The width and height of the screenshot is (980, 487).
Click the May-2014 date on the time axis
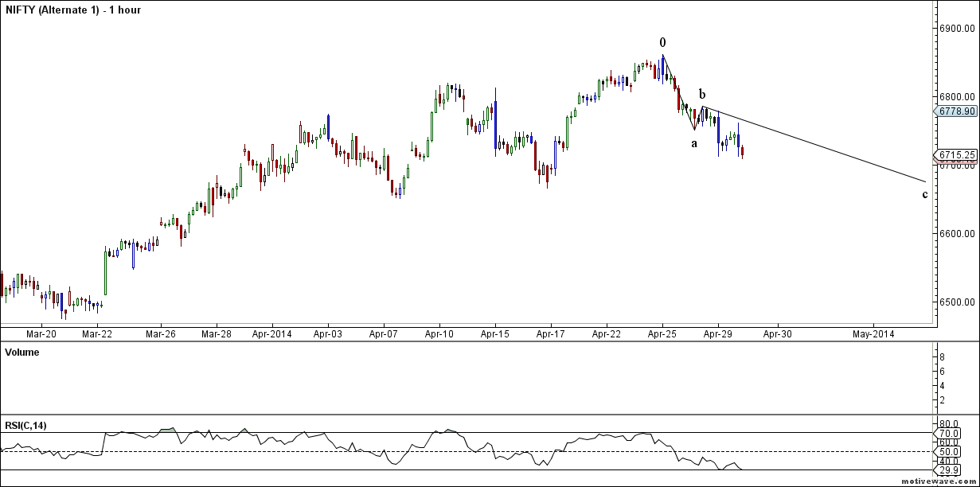(873, 334)
